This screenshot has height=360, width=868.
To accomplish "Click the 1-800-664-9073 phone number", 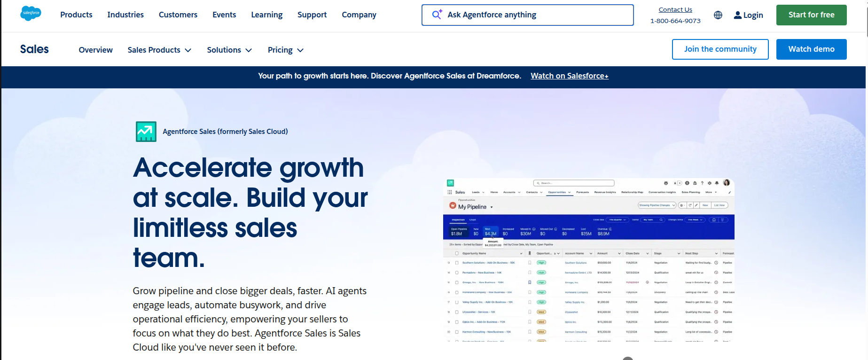I will click(x=675, y=21).
